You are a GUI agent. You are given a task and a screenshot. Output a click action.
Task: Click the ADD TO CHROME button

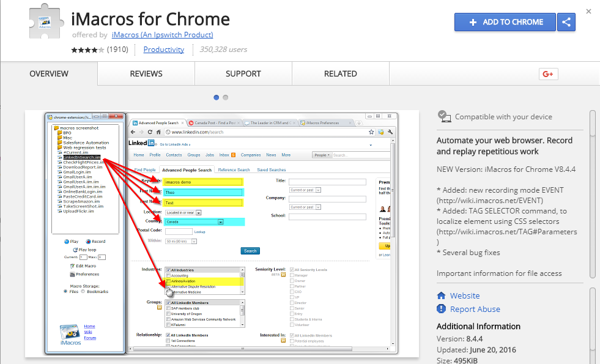click(505, 22)
